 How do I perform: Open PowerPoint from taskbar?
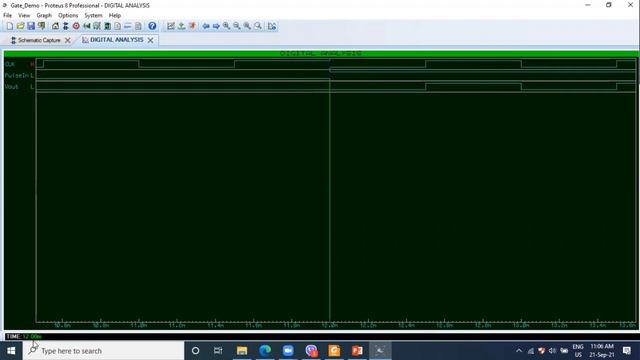click(x=357, y=351)
